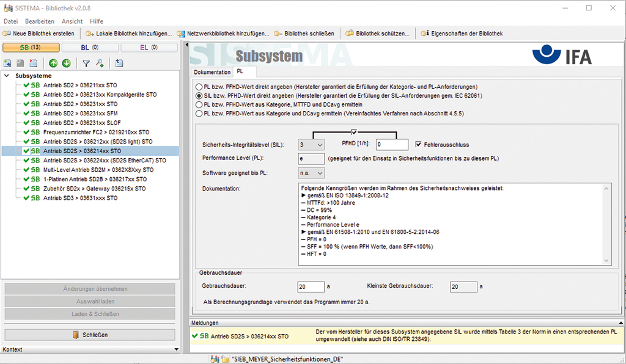Select the BL (0) blocks tab
Screen dimensions: 626x364
pos(90,48)
